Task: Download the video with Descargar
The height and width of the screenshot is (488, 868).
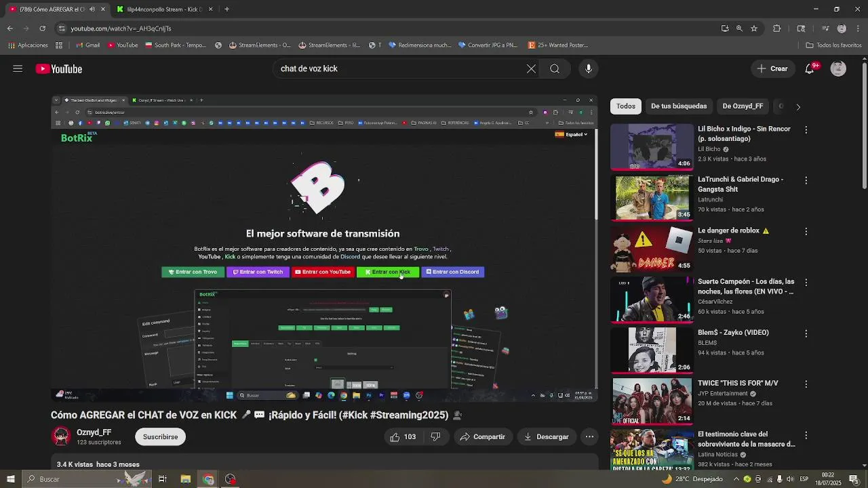Action: (546, 437)
